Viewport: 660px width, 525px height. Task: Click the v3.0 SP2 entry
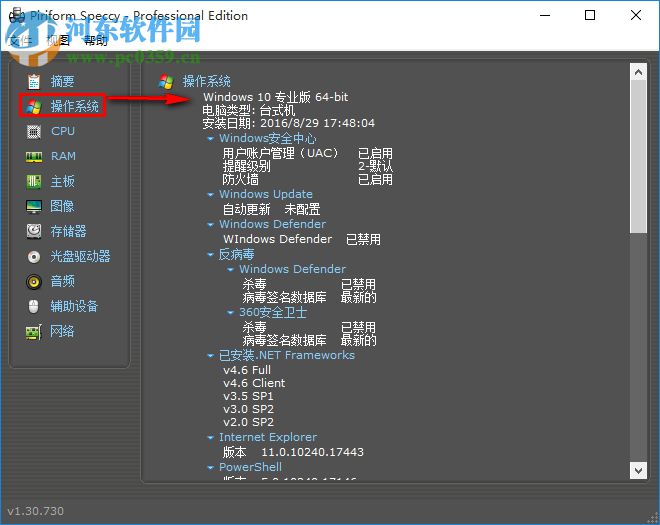(x=248, y=410)
